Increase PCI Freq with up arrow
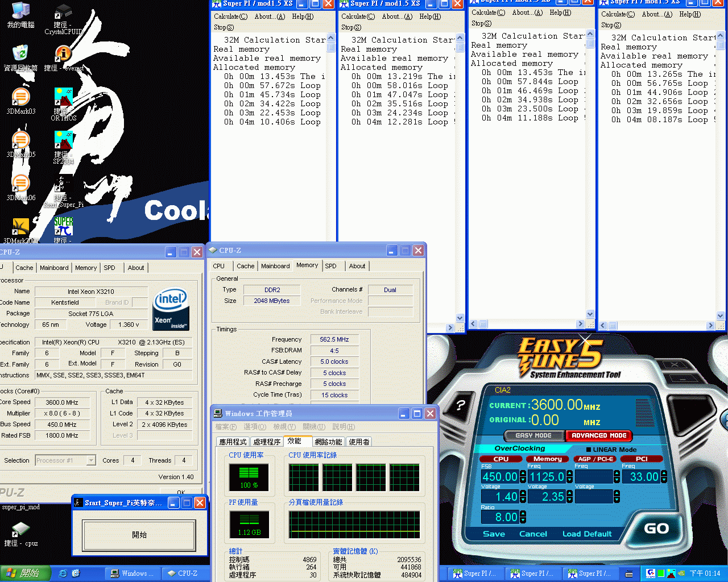 663,473
